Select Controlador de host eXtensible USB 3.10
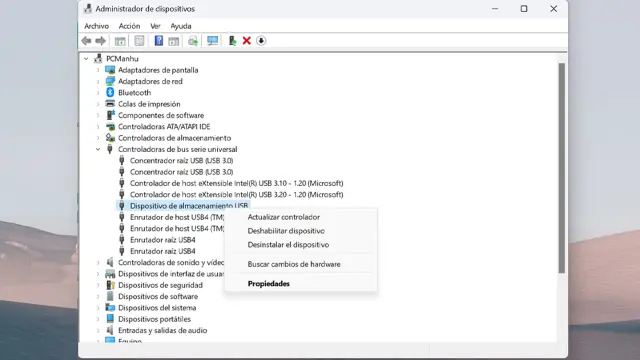Screen dimensions: 640x360 coord(237,183)
